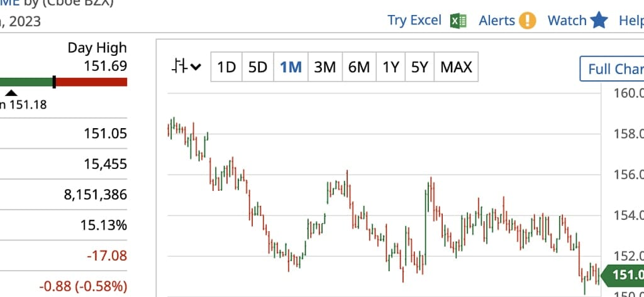Click the OHLC bar chart type icon

click(180, 67)
